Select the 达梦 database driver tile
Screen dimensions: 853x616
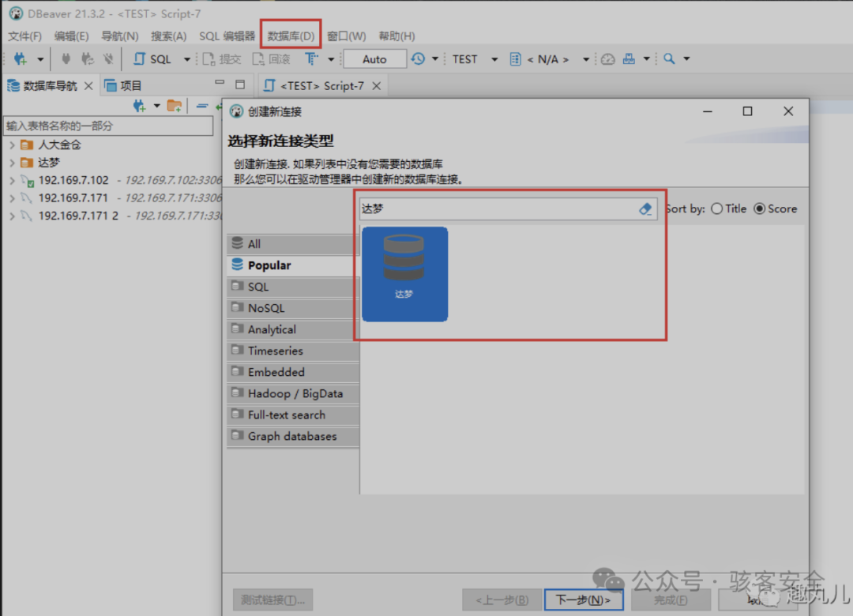[x=404, y=274]
